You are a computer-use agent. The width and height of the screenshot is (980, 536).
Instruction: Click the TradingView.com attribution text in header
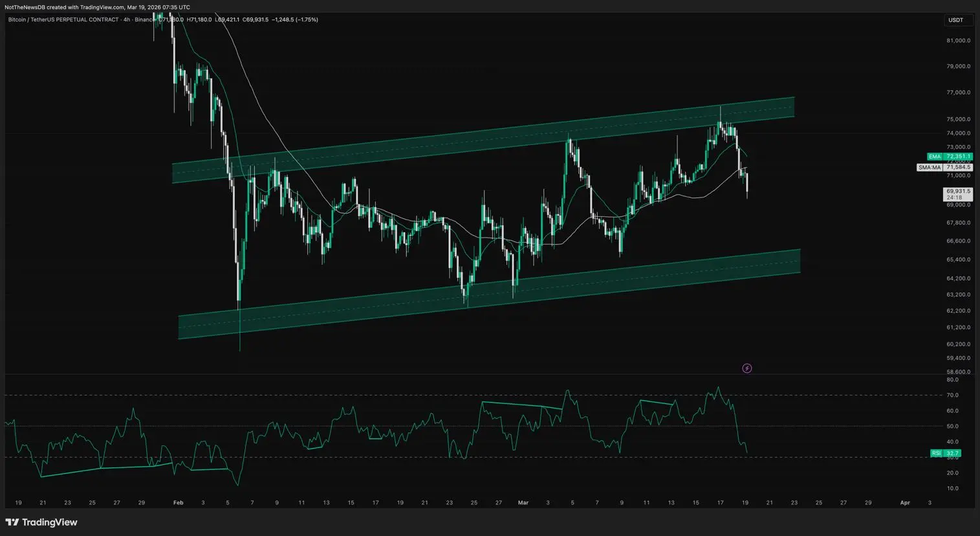102,7
